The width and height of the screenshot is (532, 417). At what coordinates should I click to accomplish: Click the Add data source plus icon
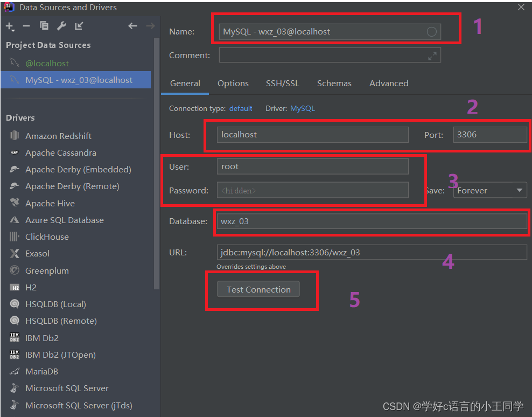[x=10, y=26]
